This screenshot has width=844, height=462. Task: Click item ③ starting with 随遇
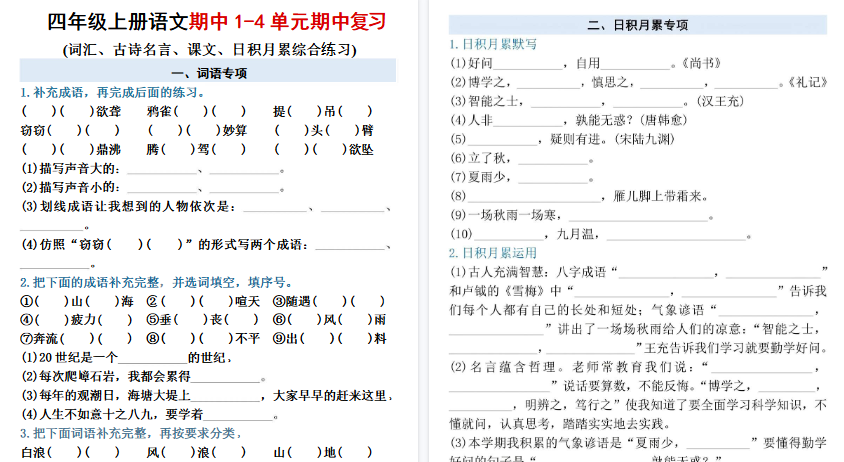pos(329,302)
